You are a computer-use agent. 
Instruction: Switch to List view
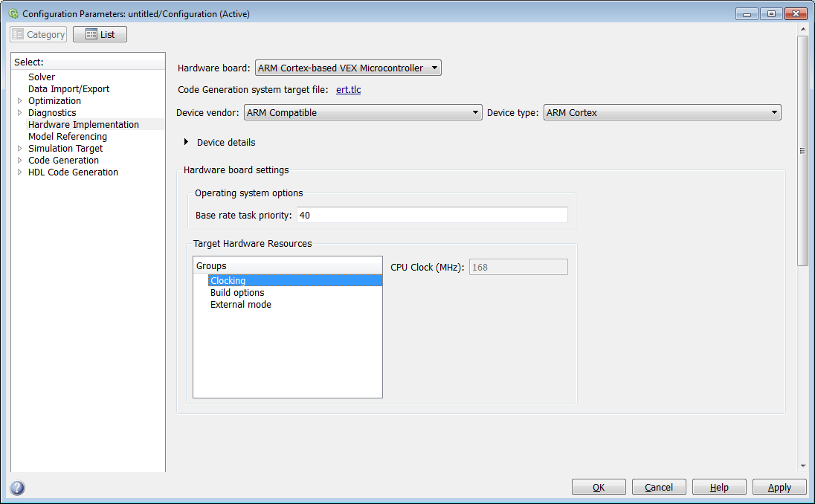[x=100, y=34]
